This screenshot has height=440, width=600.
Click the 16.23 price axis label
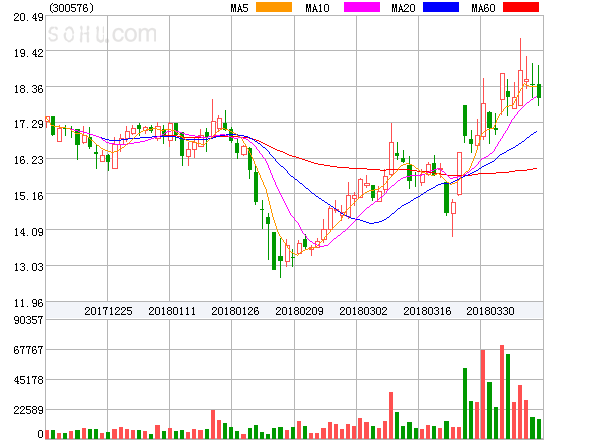[29, 160]
